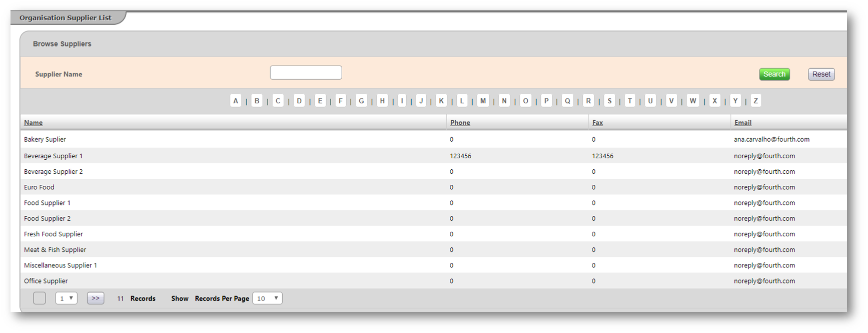The height and width of the screenshot is (333, 868).
Task: Click the Beverage Supplier 2 name
Action: click(x=54, y=171)
